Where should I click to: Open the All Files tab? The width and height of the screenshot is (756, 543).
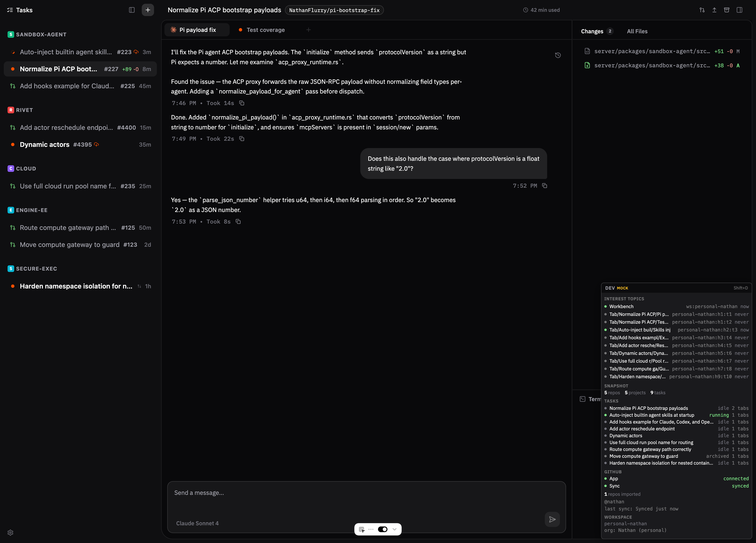coord(637,31)
